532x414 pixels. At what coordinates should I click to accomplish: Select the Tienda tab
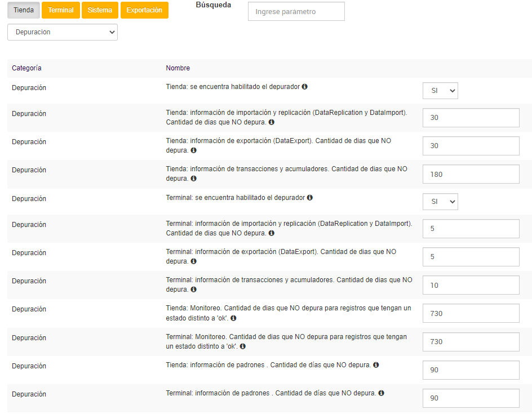(24, 10)
